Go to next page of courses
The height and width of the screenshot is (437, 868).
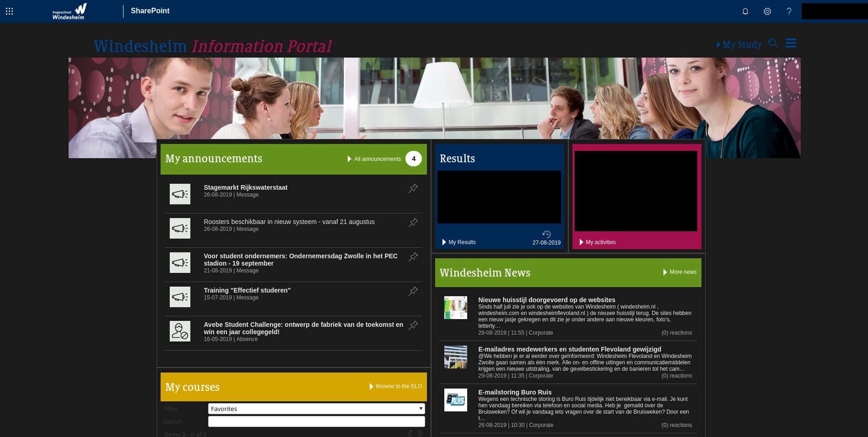click(x=420, y=433)
